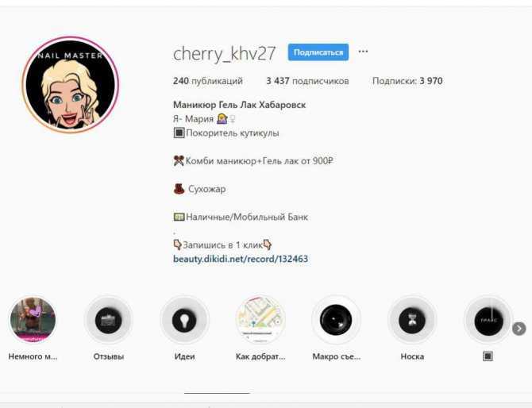532x408 pixels.
Task: Open the three-dot options menu
Action: coord(363,52)
